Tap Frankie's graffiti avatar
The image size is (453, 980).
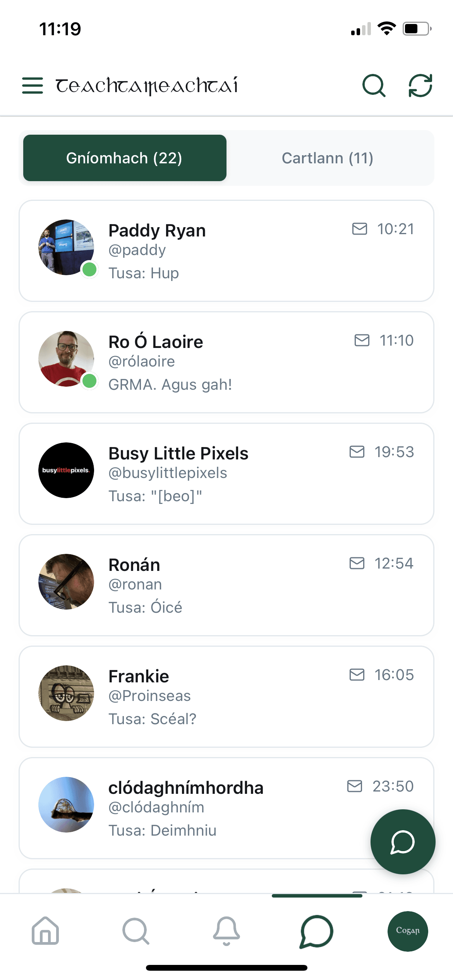tap(66, 693)
